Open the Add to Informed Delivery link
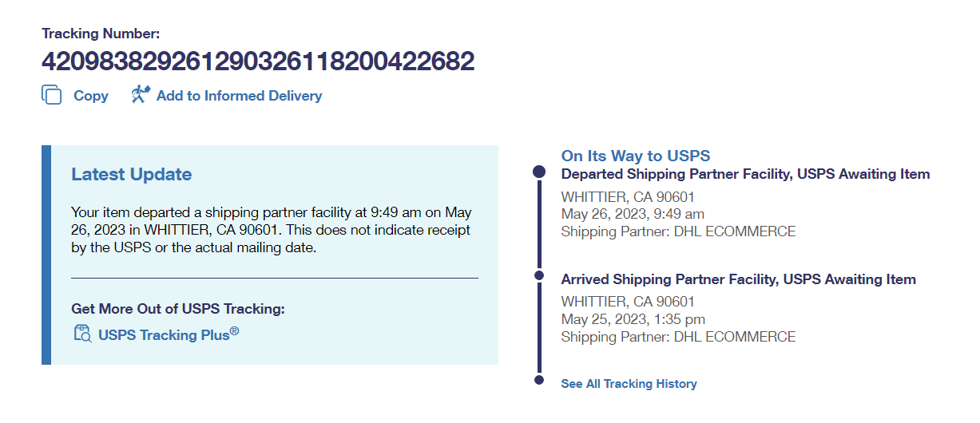980x423 pixels. [239, 96]
